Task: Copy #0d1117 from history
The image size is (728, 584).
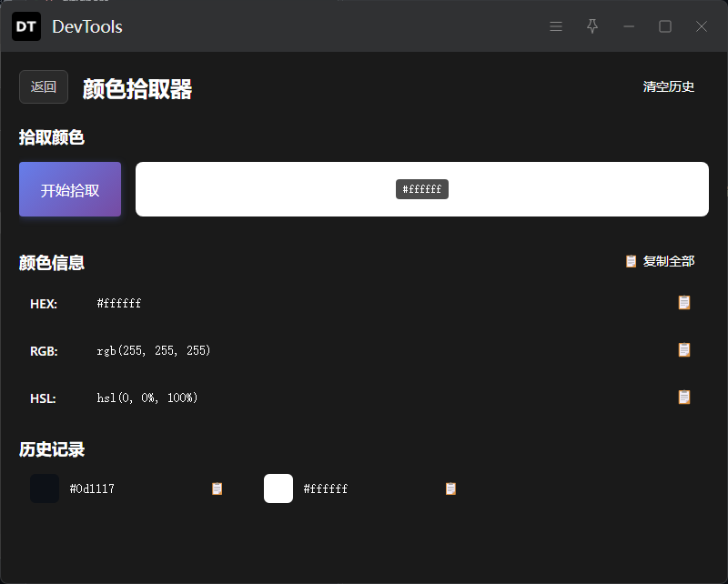Action: point(217,488)
